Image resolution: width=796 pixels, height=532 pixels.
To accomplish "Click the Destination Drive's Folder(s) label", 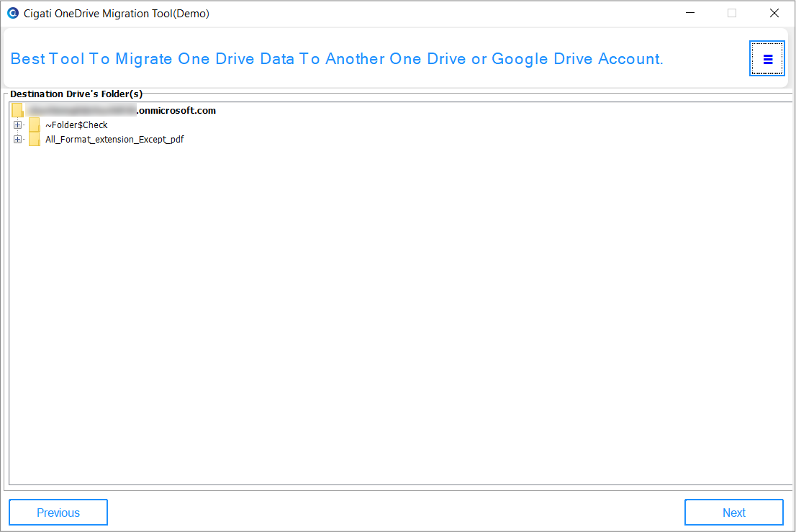I will tap(76, 94).
